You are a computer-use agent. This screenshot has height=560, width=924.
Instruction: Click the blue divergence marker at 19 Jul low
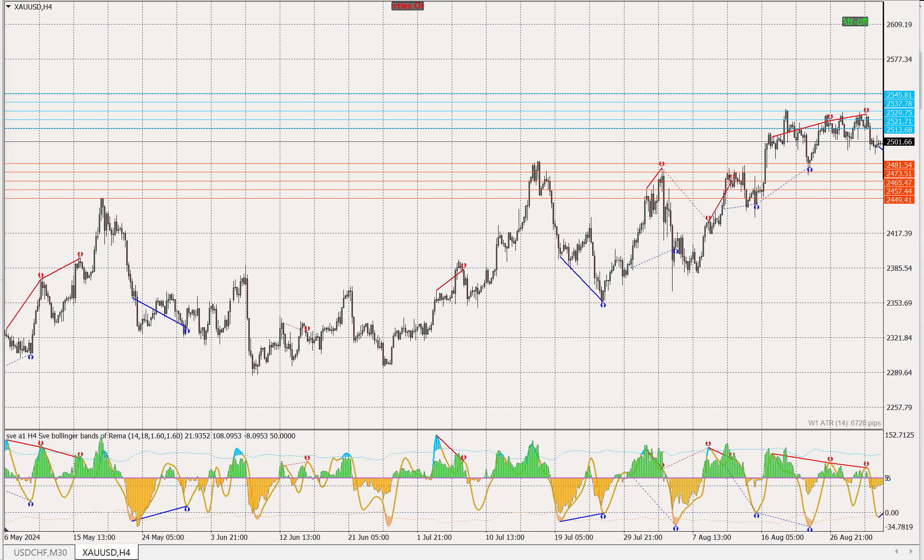point(603,305)
